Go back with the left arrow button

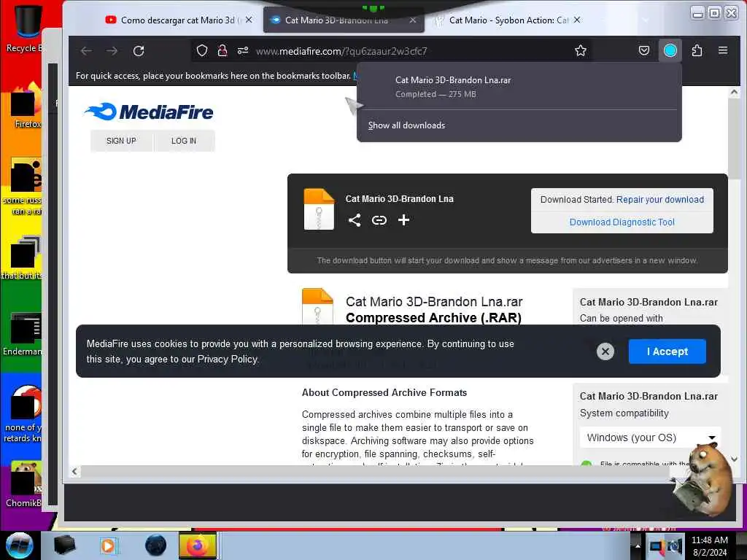[86, 50]
